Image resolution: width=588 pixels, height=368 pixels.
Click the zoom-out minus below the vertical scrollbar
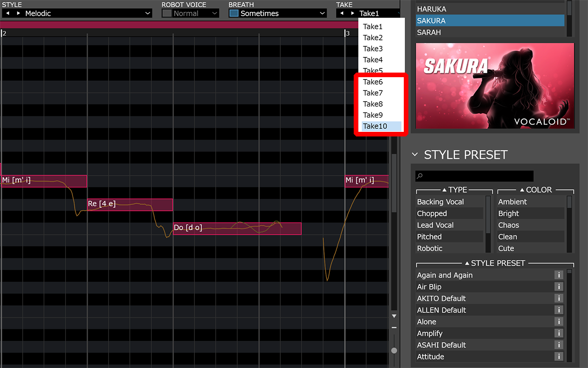(394, 327)
